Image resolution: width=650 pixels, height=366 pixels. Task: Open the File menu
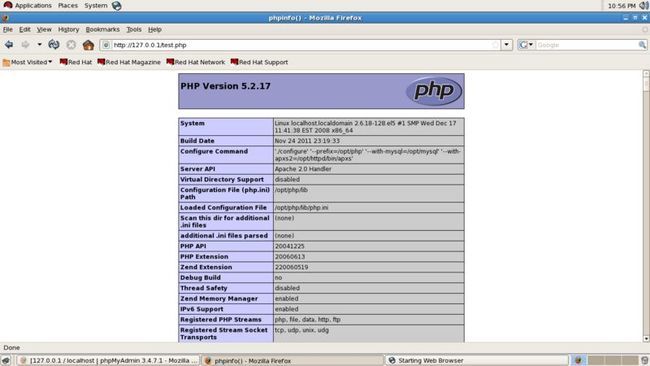[7, 29]
